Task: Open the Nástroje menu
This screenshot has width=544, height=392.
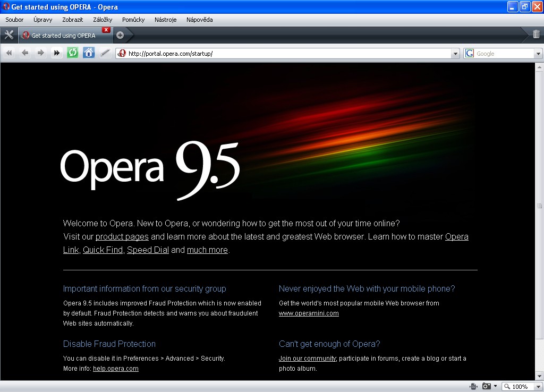Action: tap(166, 20)
